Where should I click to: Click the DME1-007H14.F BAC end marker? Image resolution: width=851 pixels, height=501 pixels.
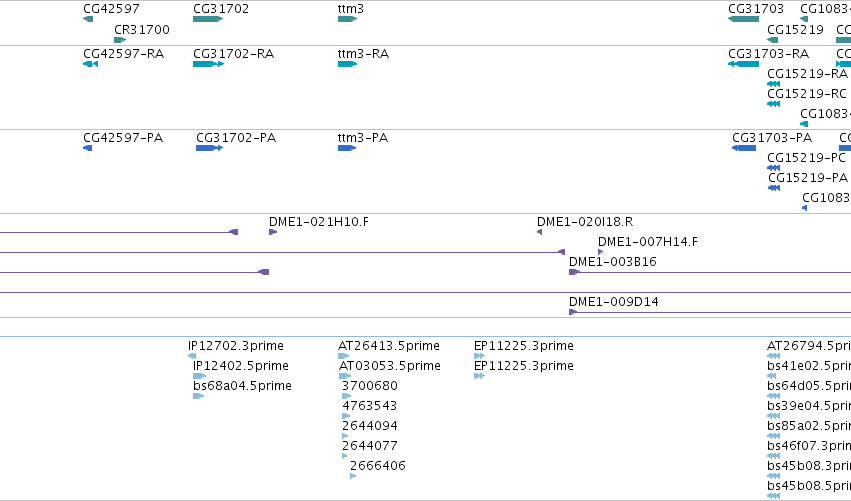coord(600,252)
